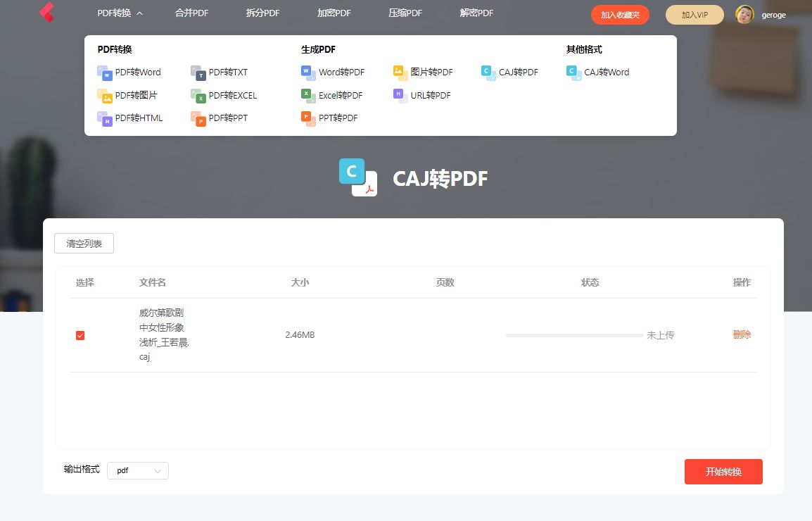Choose PDF转EXCEL menu entry

[x=232, y=95]
